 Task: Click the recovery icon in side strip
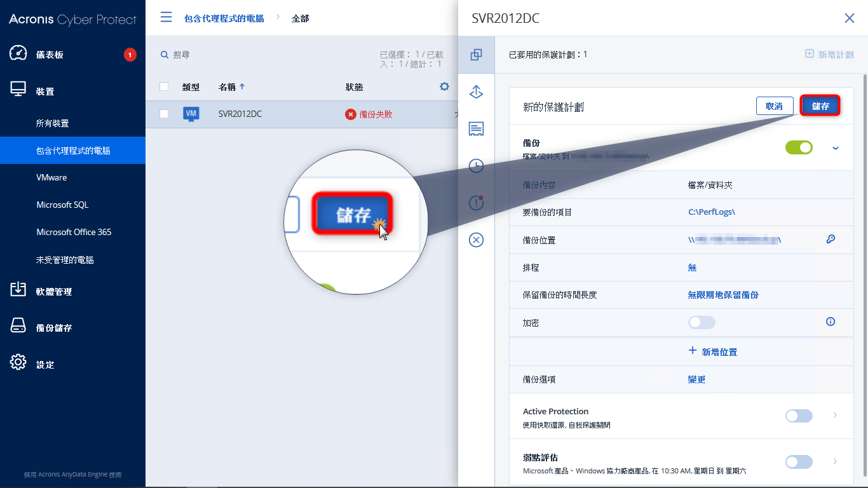click(x=476, y=92)
